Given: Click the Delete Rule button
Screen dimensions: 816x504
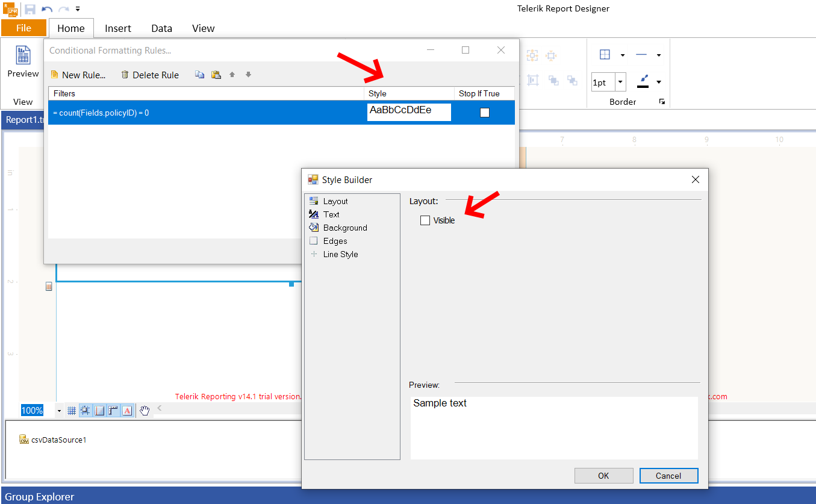Looking at the screenshot, I should coord(150,75).
